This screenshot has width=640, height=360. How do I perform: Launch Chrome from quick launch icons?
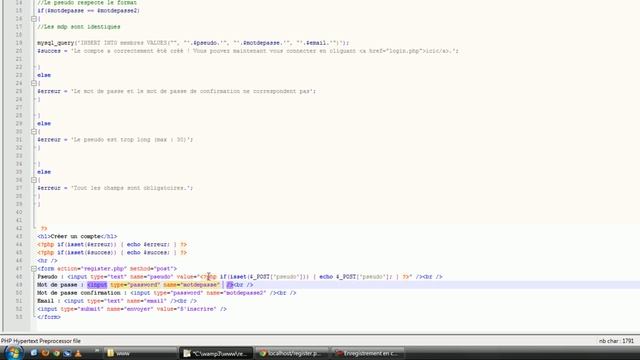click(56, 353)
